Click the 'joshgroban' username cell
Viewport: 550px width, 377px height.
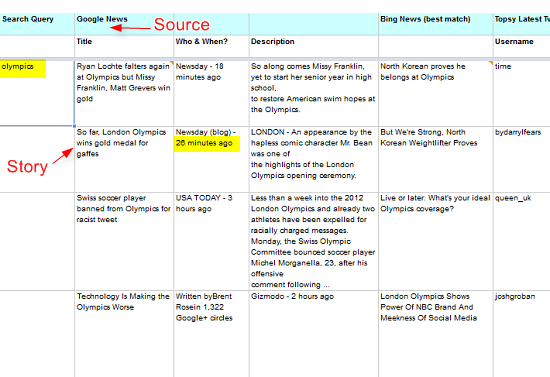coord(522,334)
